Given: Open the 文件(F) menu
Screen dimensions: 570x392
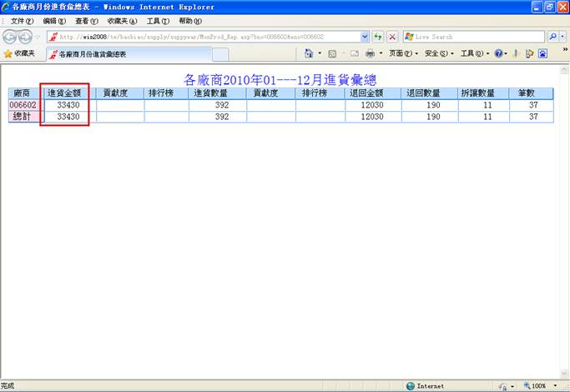Looking at the screenshot, I should [x=22, y=21].
